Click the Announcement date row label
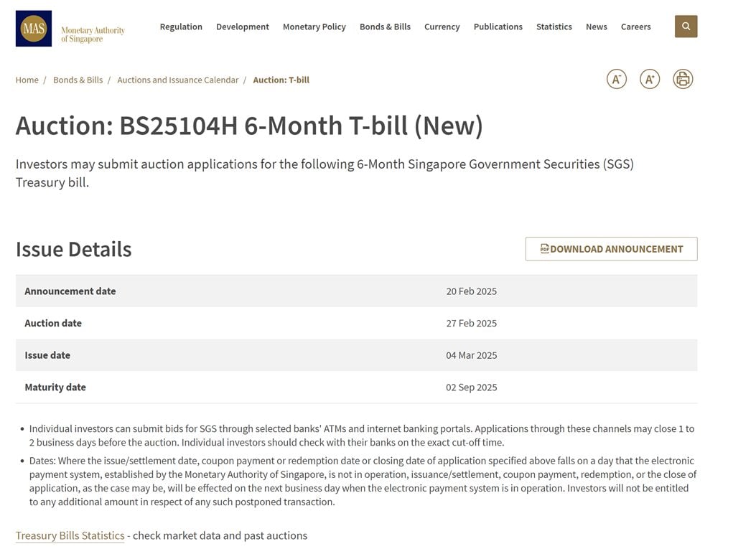This screenshot has width=756, height=554. coord(70,291)
